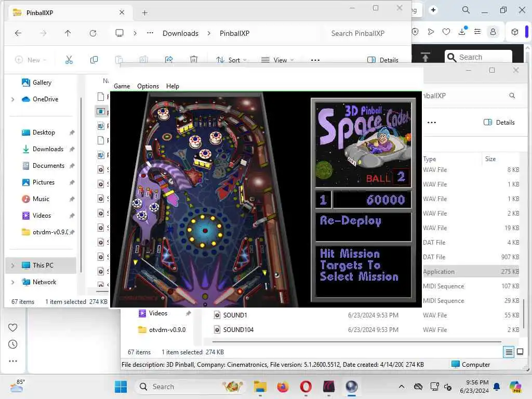Click the This PC monitor icon in address bar

[x=119, y=33]
